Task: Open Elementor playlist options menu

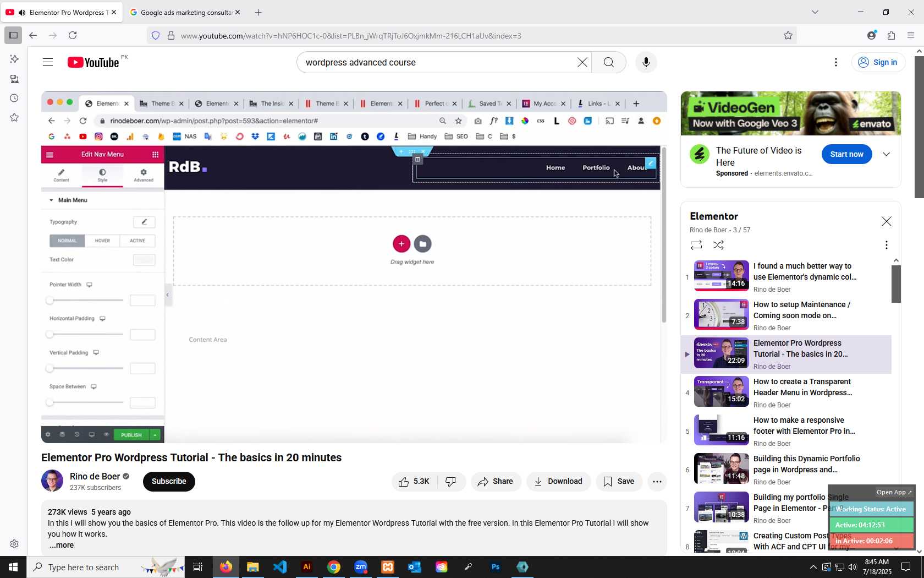Action: [x=886, y=245]
